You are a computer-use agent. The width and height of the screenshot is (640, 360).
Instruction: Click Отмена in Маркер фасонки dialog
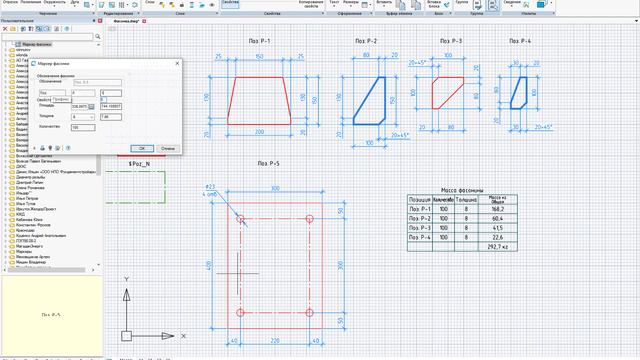tap(168, 149)
